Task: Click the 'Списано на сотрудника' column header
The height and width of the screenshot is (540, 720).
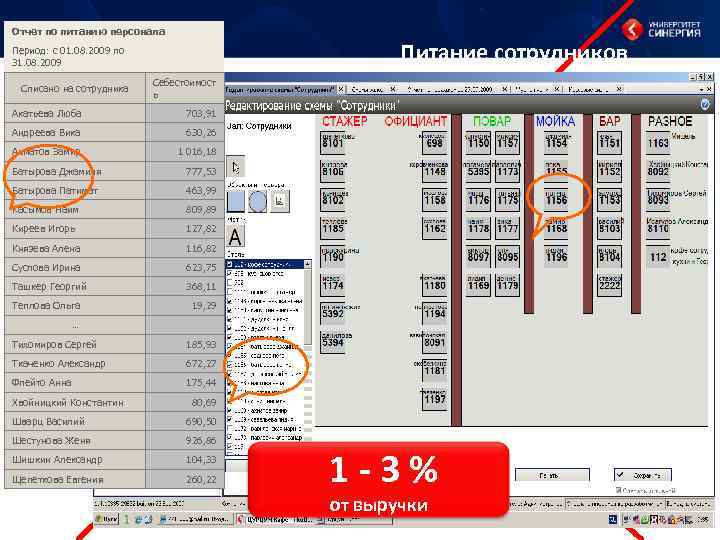Action: [x=75, y=88]
